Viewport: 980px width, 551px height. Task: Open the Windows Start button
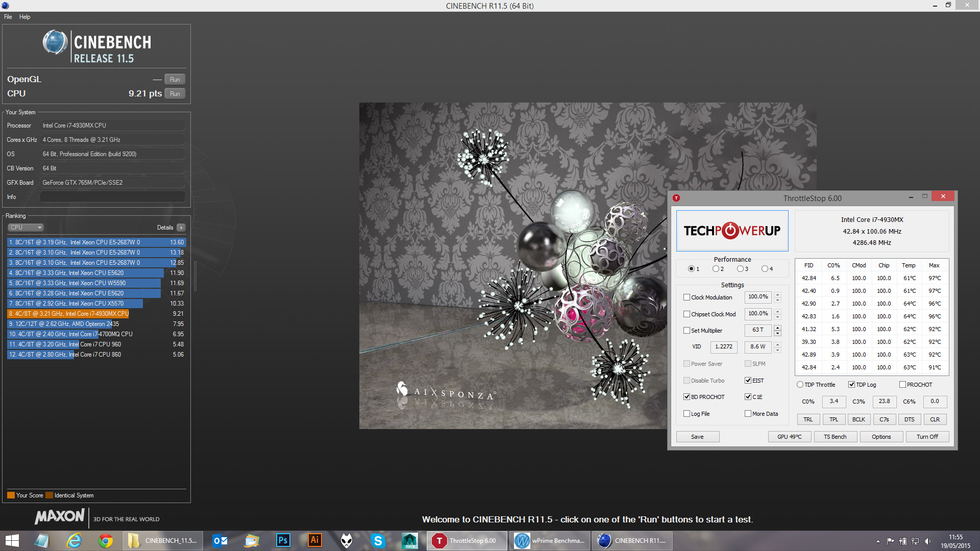[12, 541]
